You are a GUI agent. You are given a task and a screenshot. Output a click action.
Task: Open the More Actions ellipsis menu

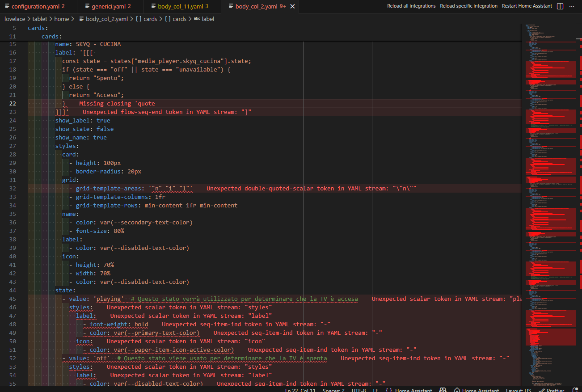pos(572,6)
